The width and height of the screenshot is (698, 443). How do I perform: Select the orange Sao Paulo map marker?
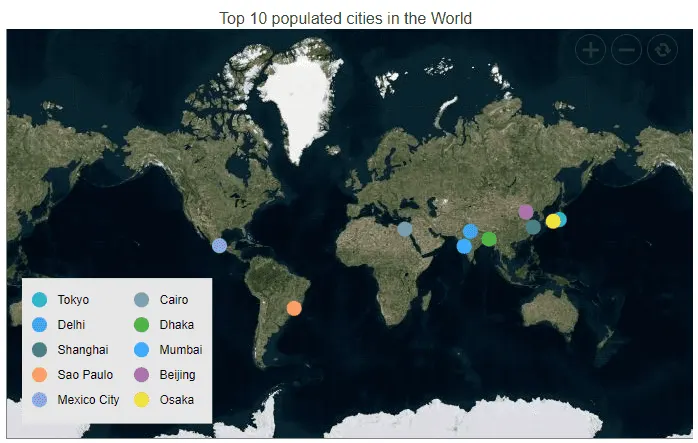coord(294,308)
